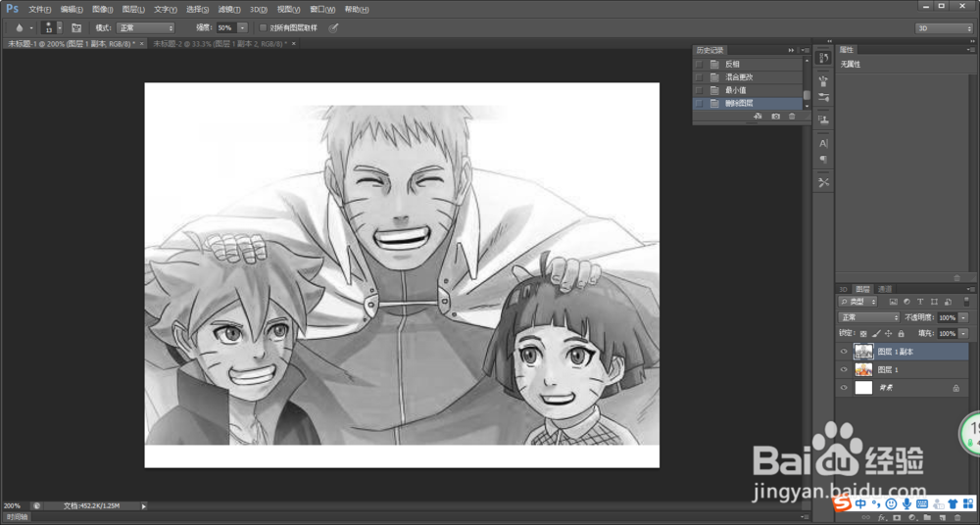Enable Sample All Layers checkbox
980x525 pixels.
tap(263, 28)
